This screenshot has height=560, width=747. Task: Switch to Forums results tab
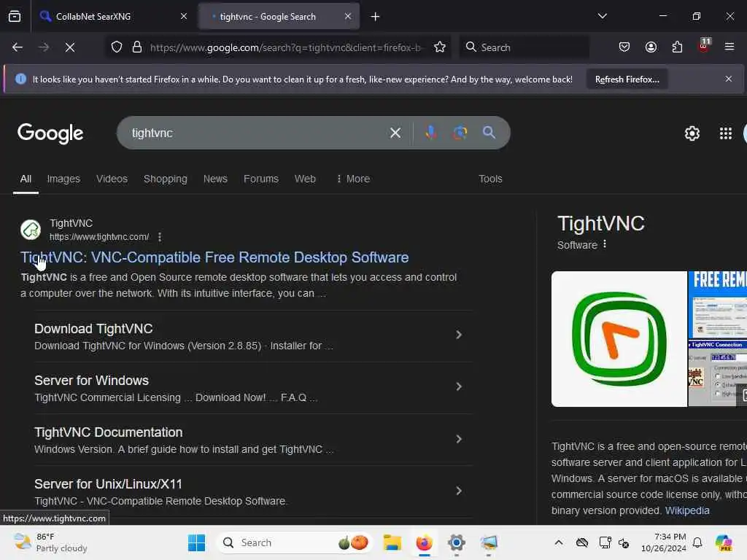[x=261, y=179]
